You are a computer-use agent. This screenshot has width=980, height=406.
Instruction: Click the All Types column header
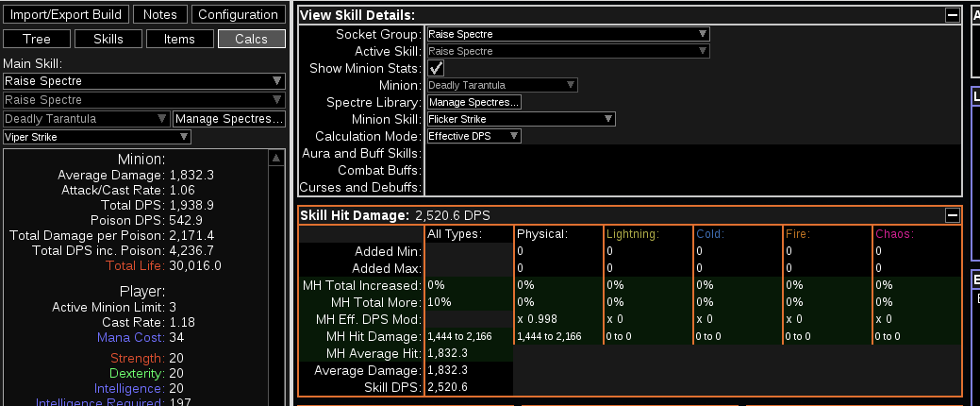pyautogui.click(x=455, y=234)
